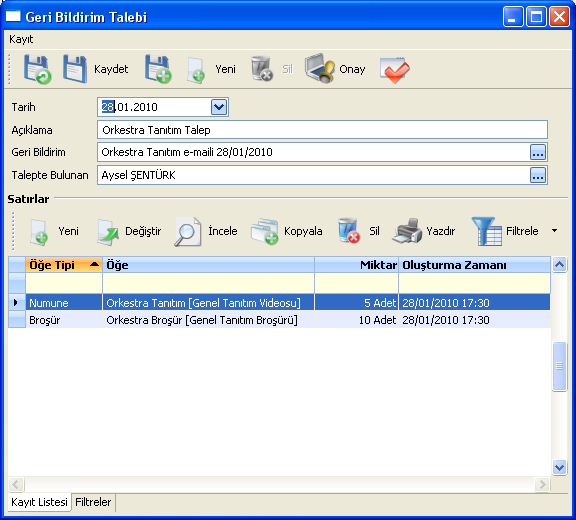This screenshot has width=576, height=520.
Task: Open Geri Bildirim lookup ellipsis button
Action: click(538, 152)
